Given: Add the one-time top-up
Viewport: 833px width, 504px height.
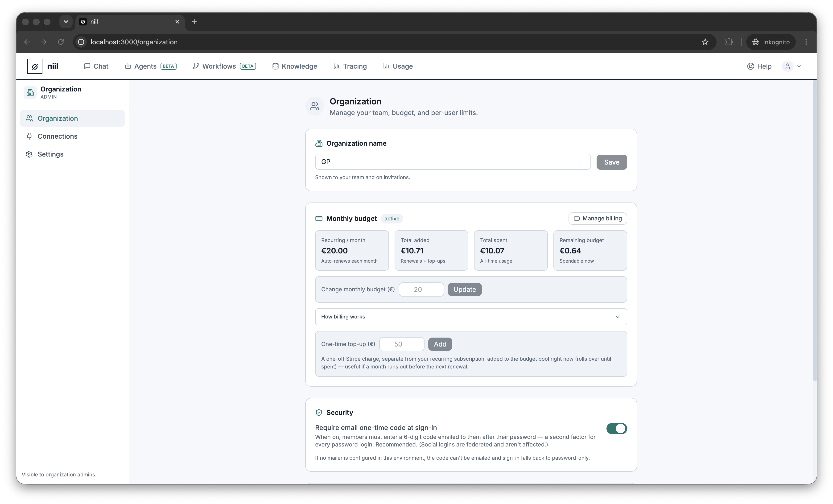Looking at the screenshot, I should click(440, 344).
